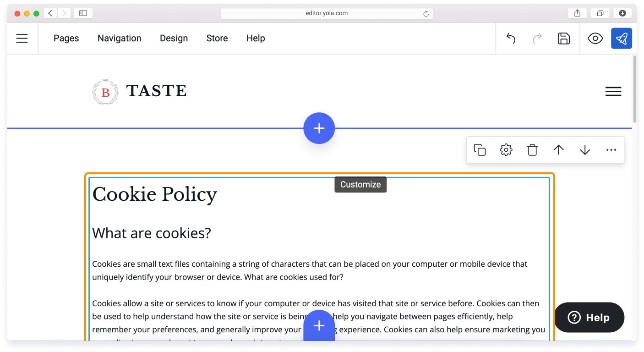Open the editor hamburger menu
Viewport: 644px width, 352px height.
[x=22, y=38]
